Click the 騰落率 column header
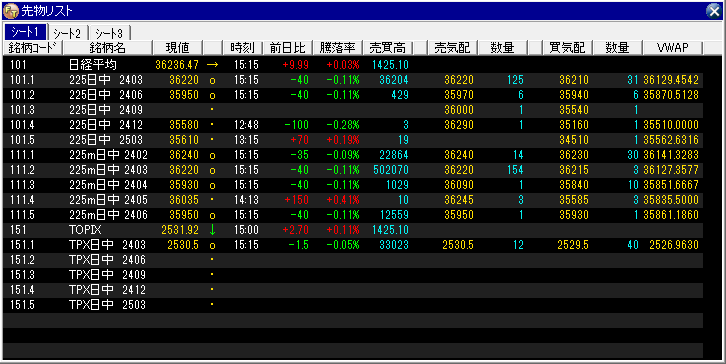 [338, 48]
